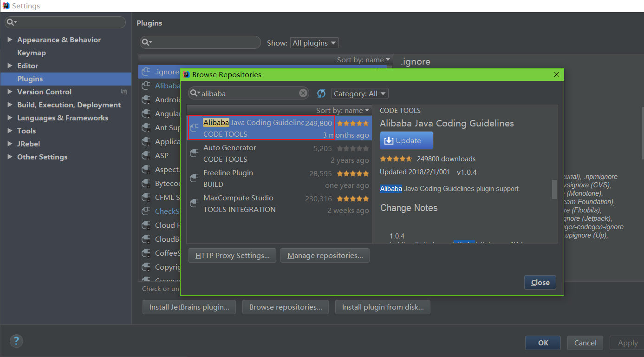Select the Alibaba Java Coding Guidelines row
644x357 pixels.
[279, 128]
